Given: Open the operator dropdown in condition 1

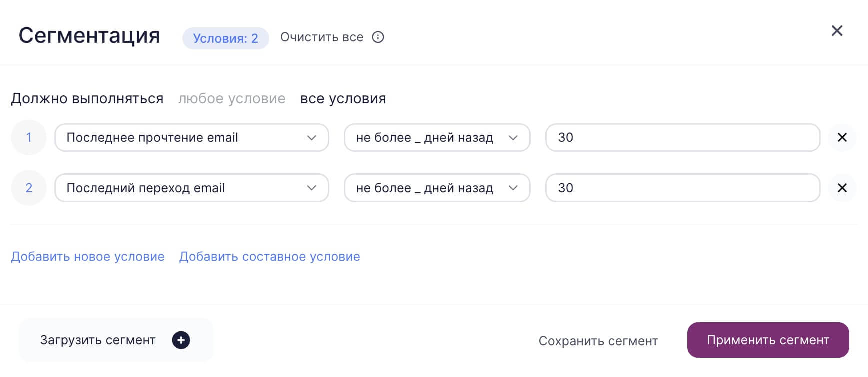Looking at the screenshot, I should pos(437,137).
